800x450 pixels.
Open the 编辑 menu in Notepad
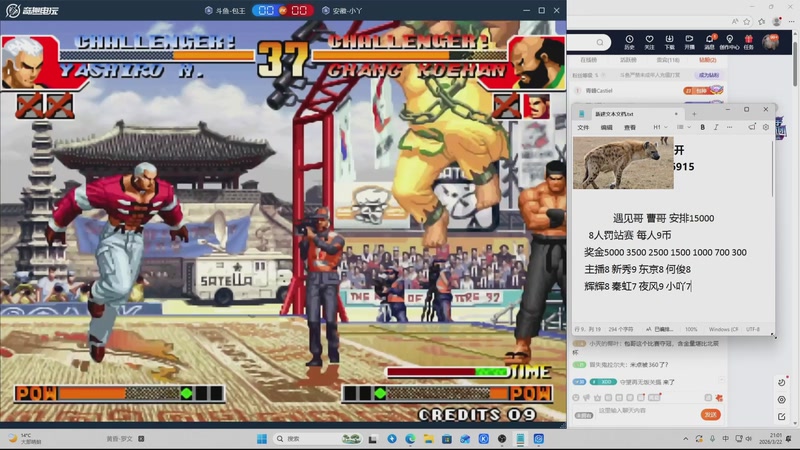click(x=606, y=128)
